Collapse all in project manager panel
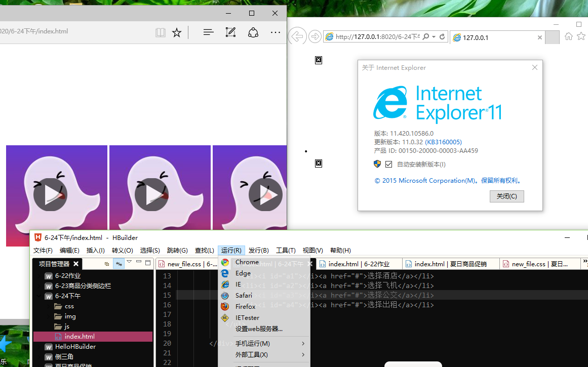Image resolution: width=588 pixels, height=367 pixels. coord(107,264)
